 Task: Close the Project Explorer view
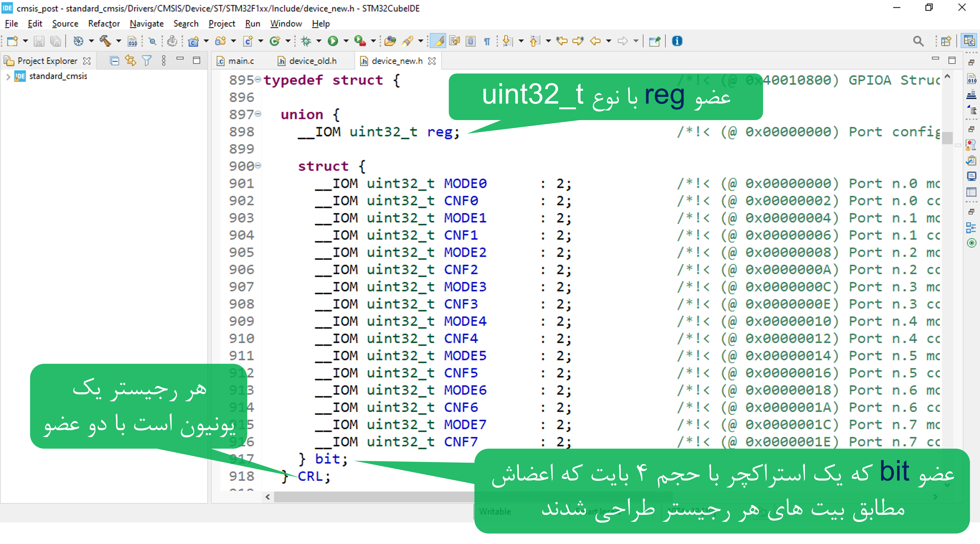click(x=87, y=61)
